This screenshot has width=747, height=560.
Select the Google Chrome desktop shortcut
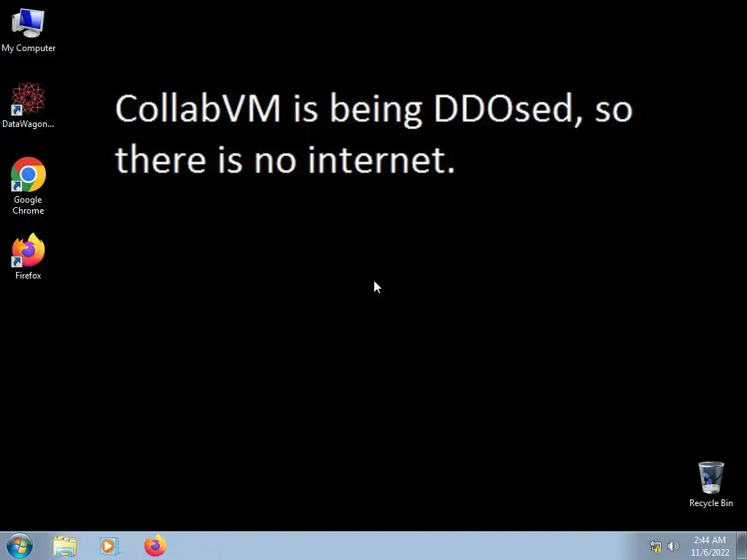coord(28,186)
